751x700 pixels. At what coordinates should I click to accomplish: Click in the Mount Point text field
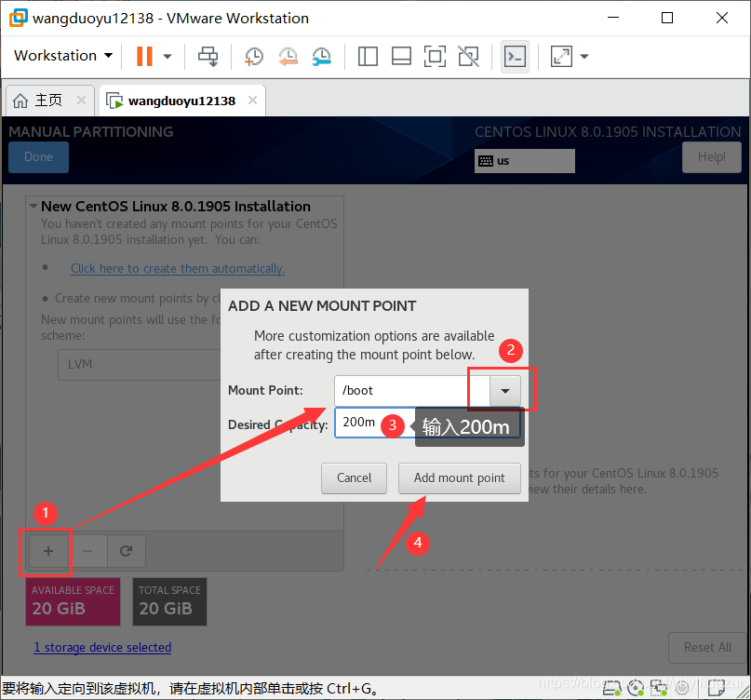(x=412, y=390)
